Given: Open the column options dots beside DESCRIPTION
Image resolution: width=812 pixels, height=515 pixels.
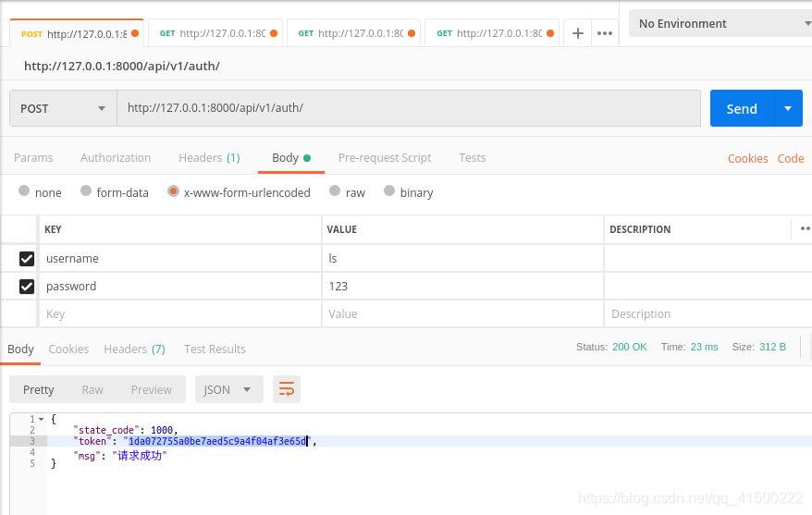Looking at the screenshot, I should (805, 228).
